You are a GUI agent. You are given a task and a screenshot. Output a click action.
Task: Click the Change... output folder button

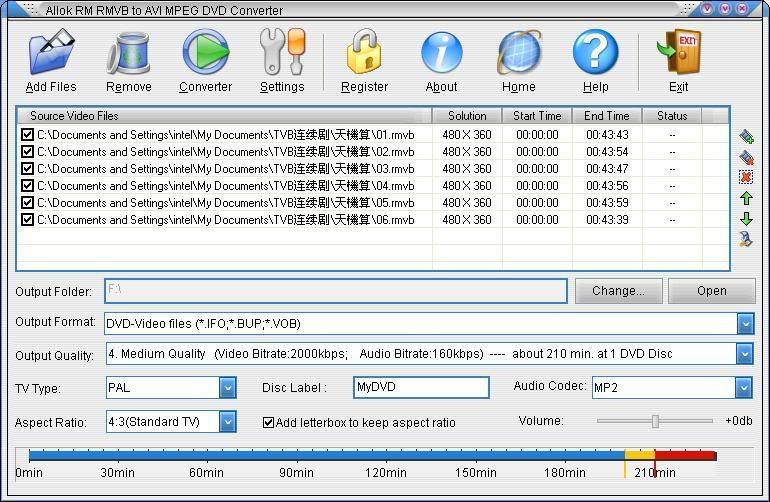point(617,291)
